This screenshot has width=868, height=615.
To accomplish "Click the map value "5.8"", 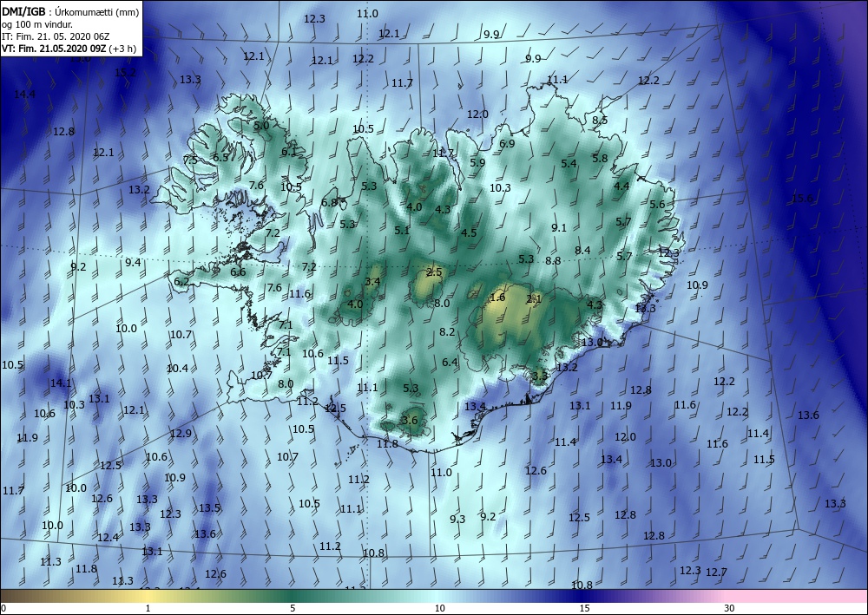I will click(600, 159).
